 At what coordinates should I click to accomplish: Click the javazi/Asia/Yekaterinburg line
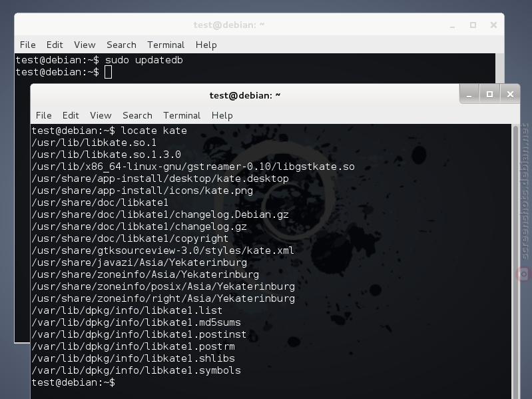139,262
